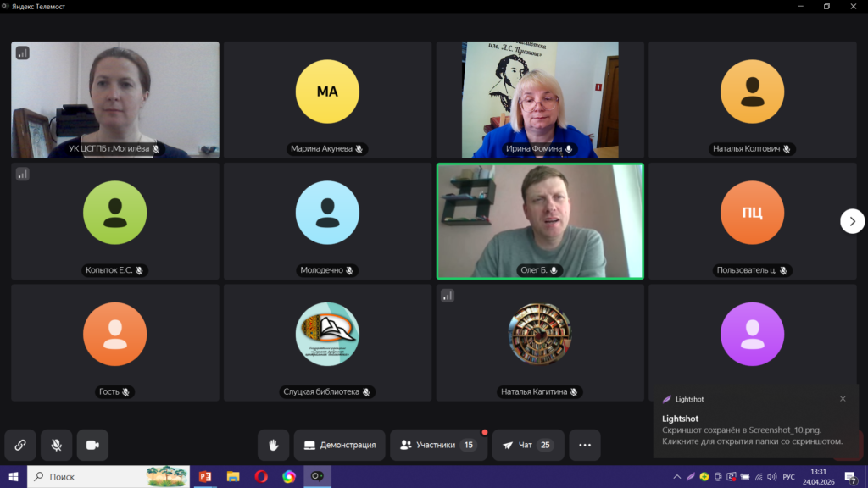Click Марина Акунева yellow MA avatar

[x=327, y=91]
